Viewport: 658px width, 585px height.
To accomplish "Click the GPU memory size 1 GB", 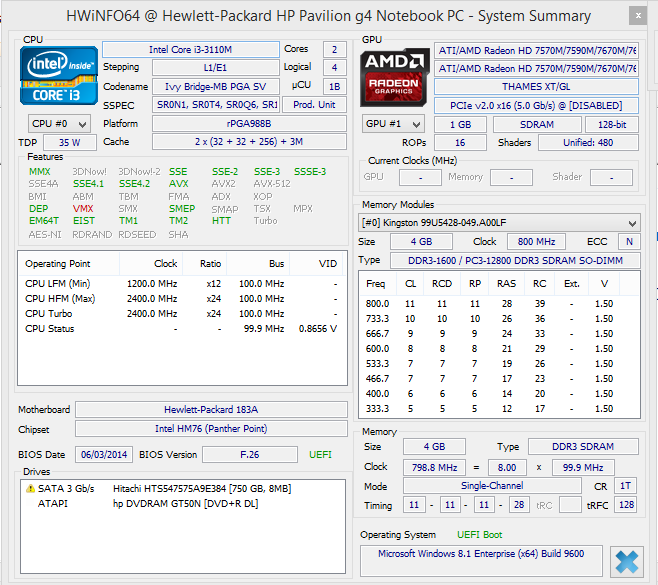I will tap(460, 125).
